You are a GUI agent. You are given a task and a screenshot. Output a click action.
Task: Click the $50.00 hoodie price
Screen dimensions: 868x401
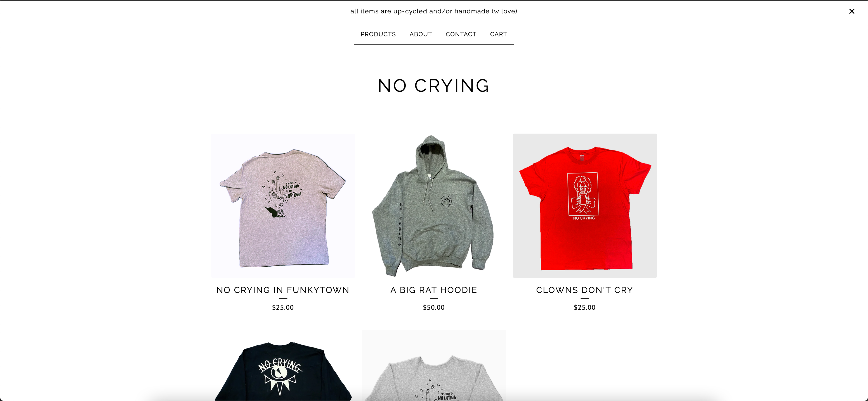coord(434,308)
